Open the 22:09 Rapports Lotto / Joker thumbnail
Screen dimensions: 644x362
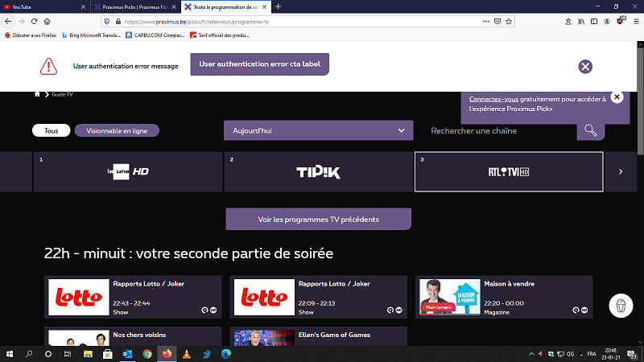pyautogui.click(x=264, y=297)
